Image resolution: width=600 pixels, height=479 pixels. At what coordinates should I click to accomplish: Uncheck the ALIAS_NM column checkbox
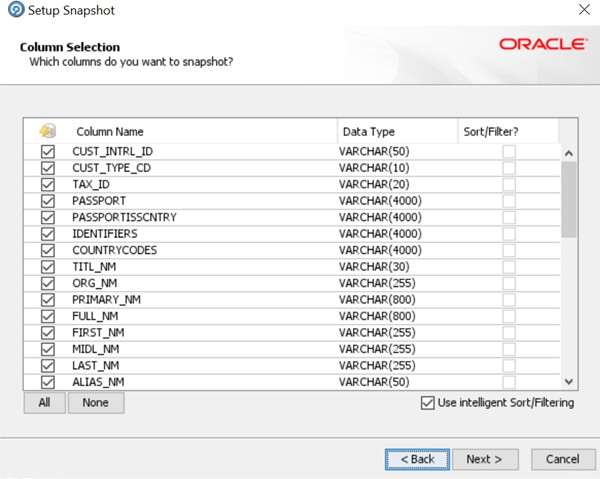[48, 382]
